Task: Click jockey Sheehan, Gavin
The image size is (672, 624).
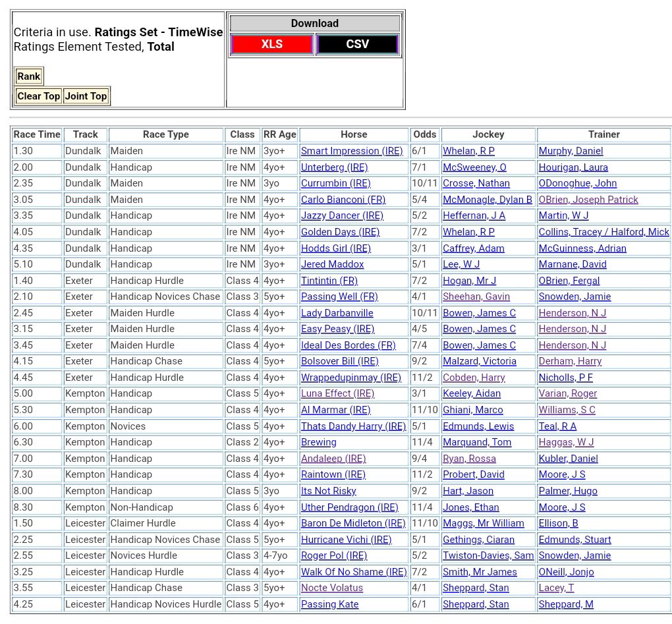Action: click(x=476, y=297)
